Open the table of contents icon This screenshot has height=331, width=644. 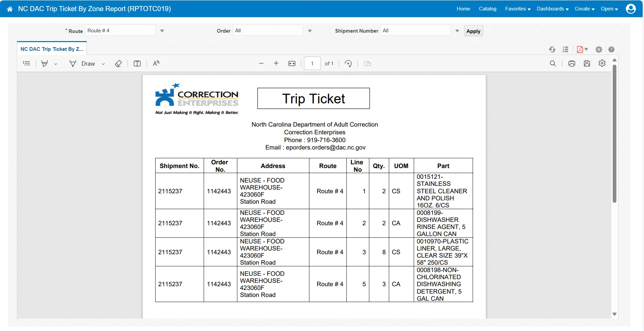point(26,64)
